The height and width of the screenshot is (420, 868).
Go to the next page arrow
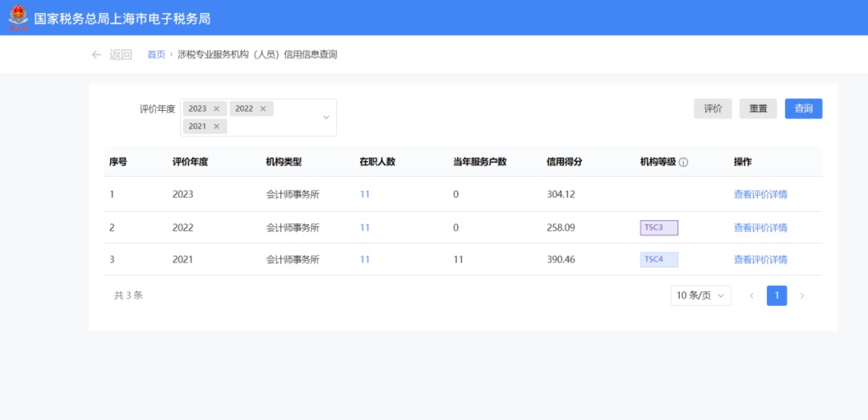pos(801,296)
